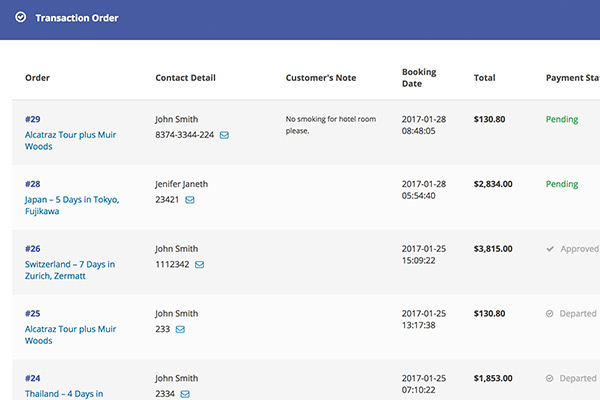Click the Departed status icon for order #25

click(550, 313)
